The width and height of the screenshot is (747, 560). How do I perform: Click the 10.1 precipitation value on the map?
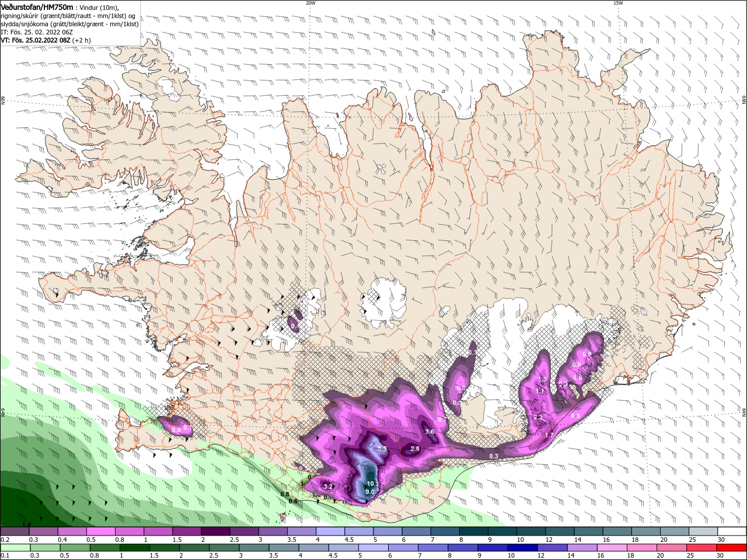click(x=373, y=484)
